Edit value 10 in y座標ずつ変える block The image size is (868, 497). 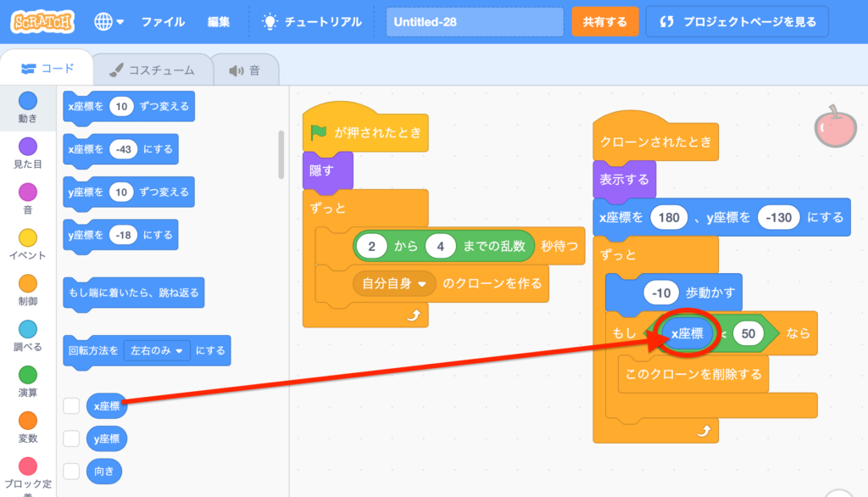coord(121,193)
